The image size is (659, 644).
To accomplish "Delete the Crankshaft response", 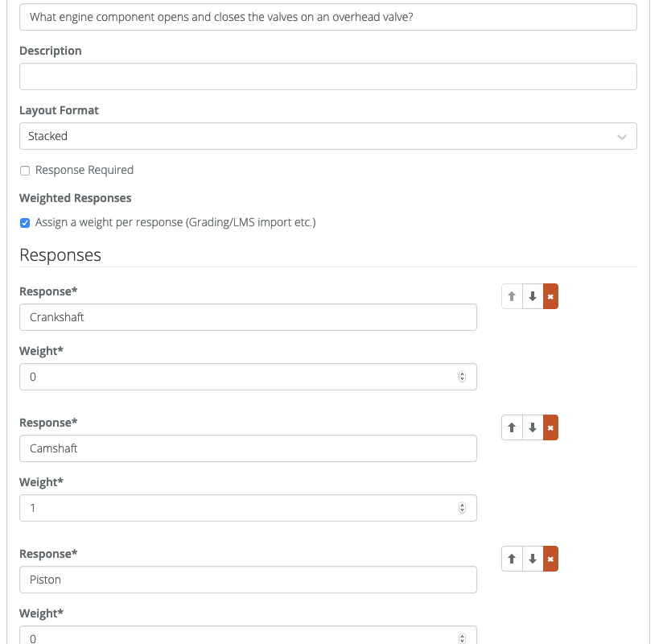I will [550, 295].
